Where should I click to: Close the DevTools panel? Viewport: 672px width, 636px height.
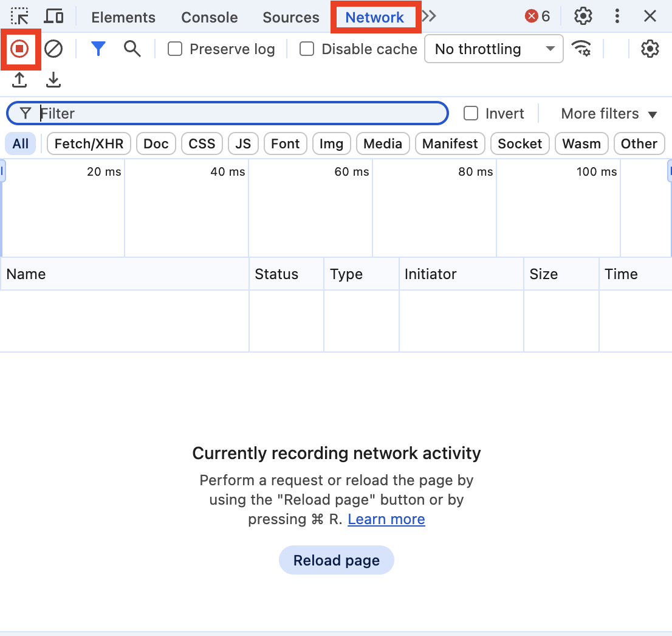pos(650,16)
